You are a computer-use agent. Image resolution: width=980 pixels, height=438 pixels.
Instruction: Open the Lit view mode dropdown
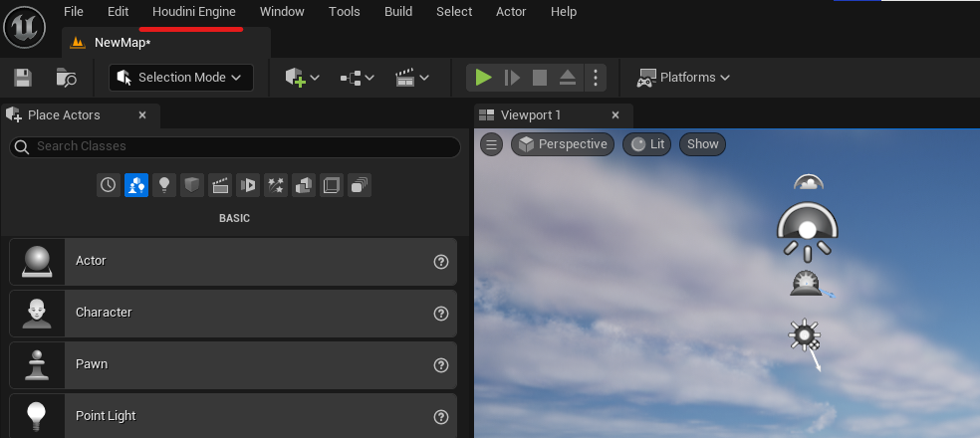[647, 144]
